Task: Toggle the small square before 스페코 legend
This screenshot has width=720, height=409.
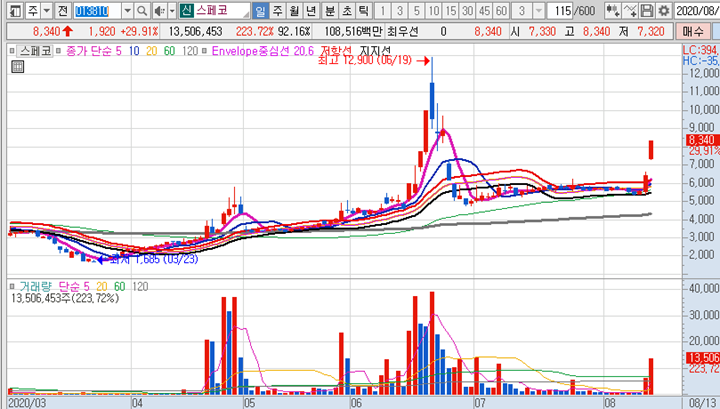Action: pyautogui.click(x=12, y=51)
